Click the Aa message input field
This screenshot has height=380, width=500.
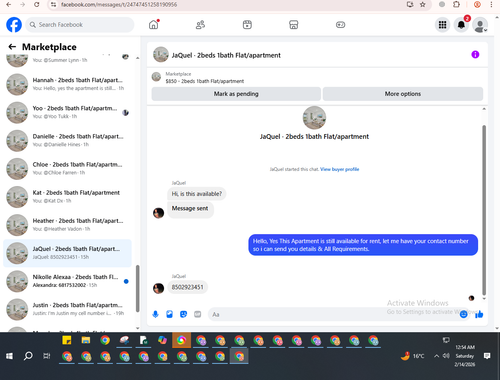point(333,314)
